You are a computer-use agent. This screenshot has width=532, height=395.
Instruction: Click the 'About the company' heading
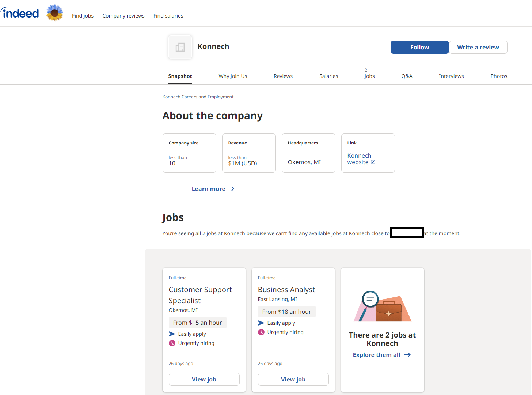(x=213, y=116)
